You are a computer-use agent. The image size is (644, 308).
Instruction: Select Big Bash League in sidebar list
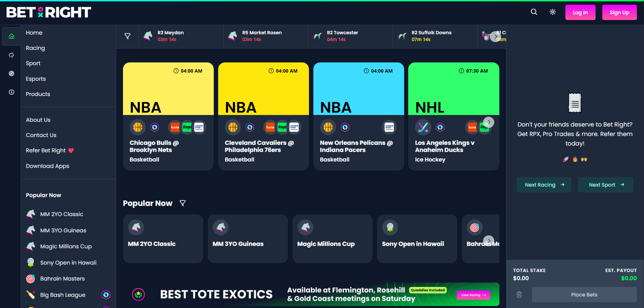click(x=63, y=295)
